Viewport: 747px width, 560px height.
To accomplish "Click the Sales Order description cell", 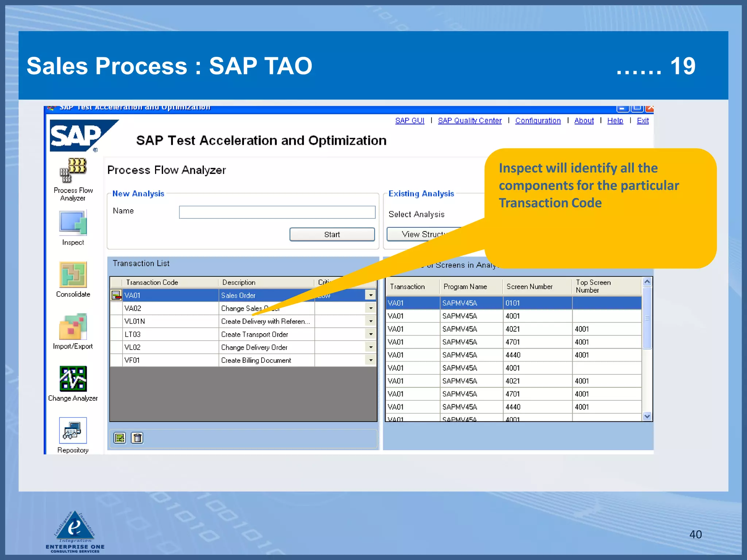I will coord(267,295).
